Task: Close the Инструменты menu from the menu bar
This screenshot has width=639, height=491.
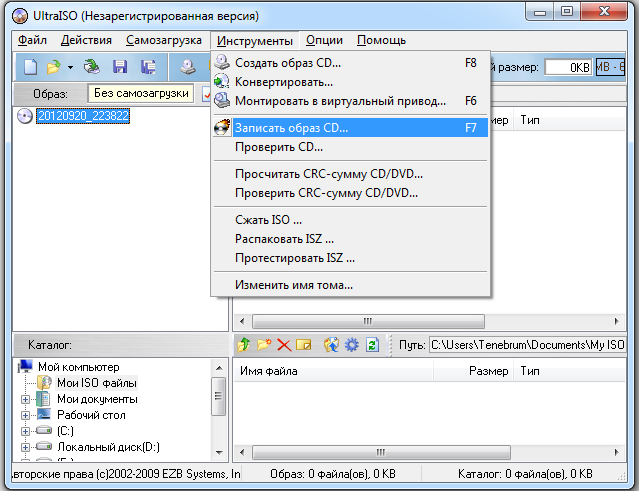Action: [255, 41]
